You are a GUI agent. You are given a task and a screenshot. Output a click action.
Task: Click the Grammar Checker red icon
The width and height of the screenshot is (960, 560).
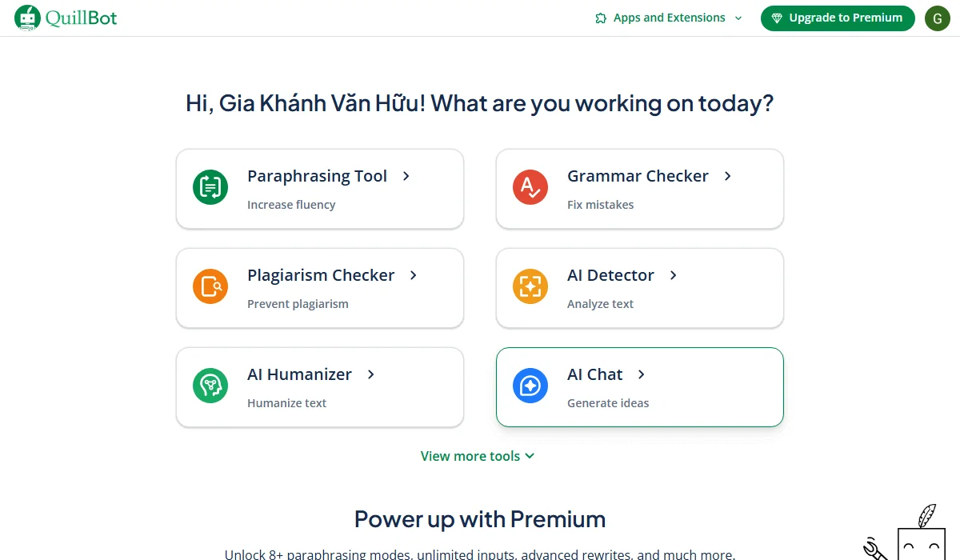pyautogui.click(x=530, y=187)
